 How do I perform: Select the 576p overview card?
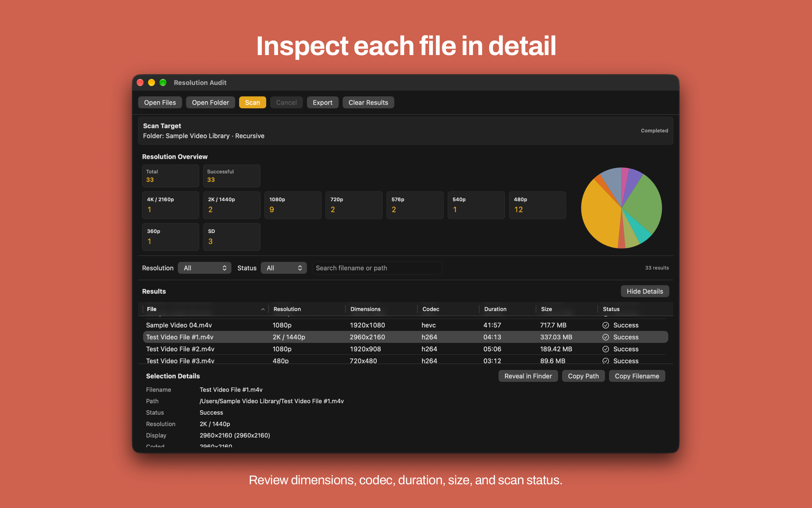click(415, 205)
